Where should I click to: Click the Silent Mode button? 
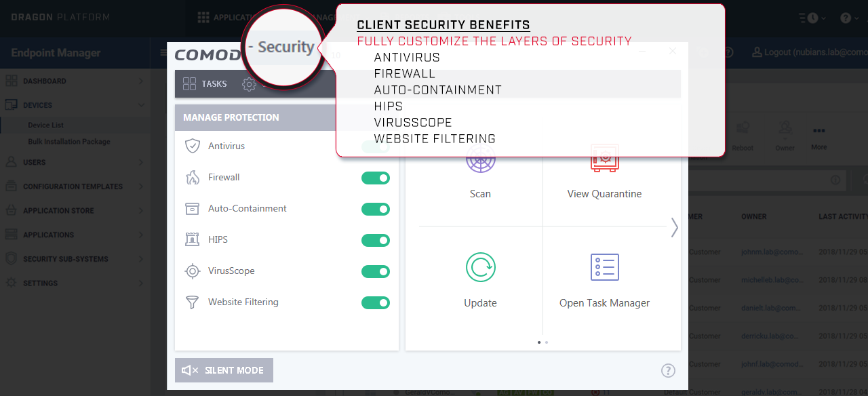[224, 370]
